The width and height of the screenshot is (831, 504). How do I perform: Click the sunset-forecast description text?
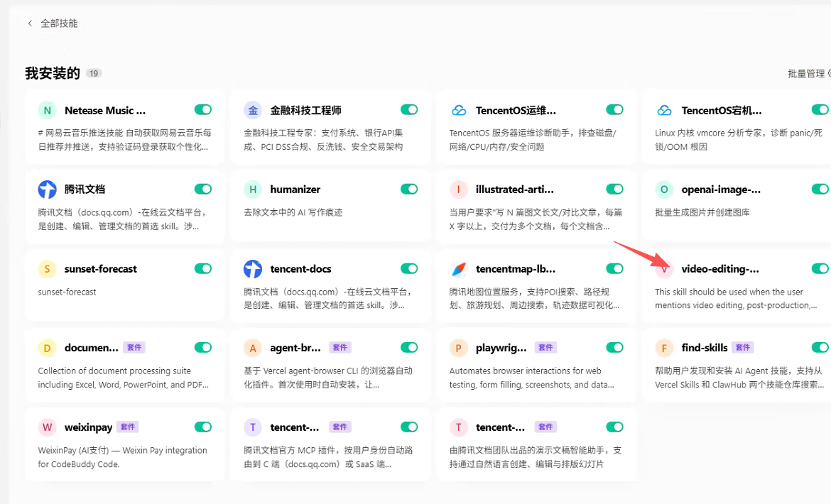point(67,292)
